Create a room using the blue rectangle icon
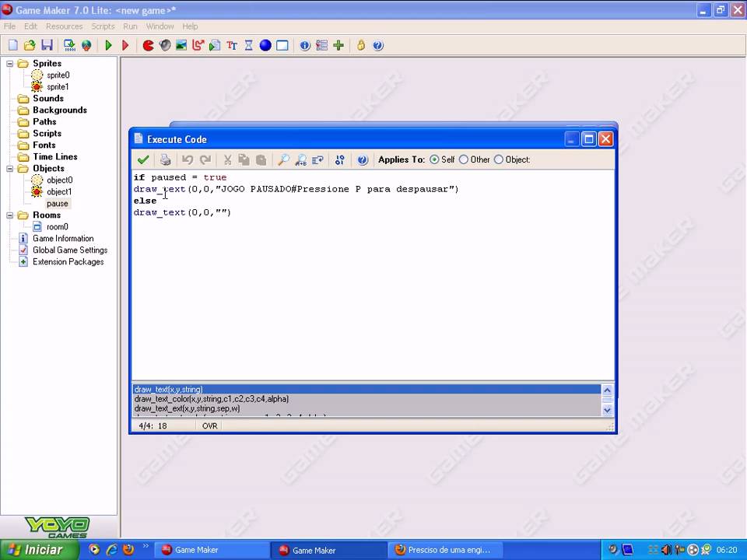This screenshot has height=560, width=747. [282, 45]
